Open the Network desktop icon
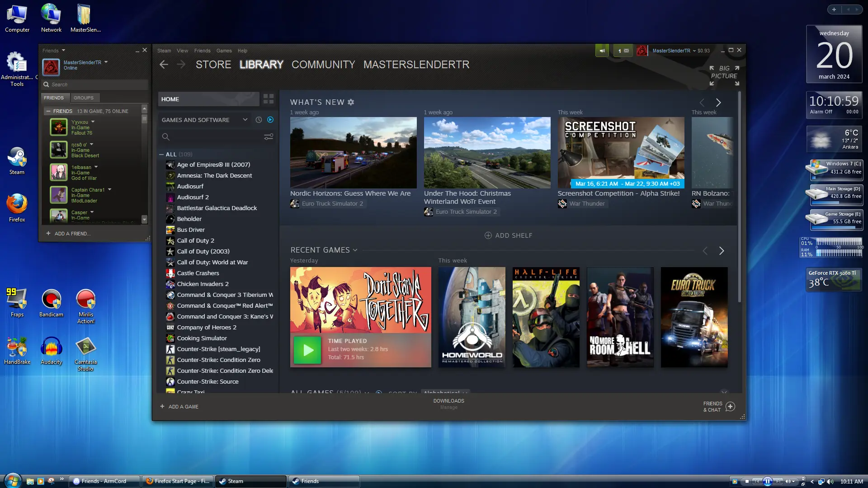 coord(51,19)
